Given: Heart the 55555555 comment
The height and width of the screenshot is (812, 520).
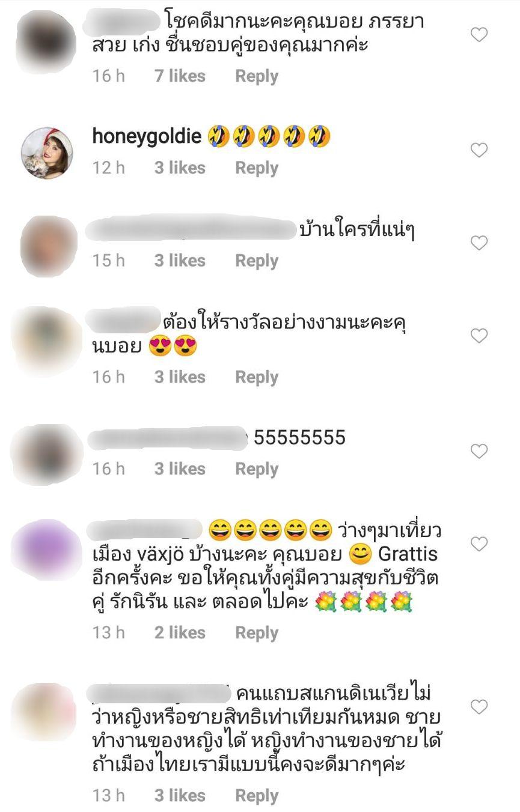Looking at the screenshot, I should point(479,451).
